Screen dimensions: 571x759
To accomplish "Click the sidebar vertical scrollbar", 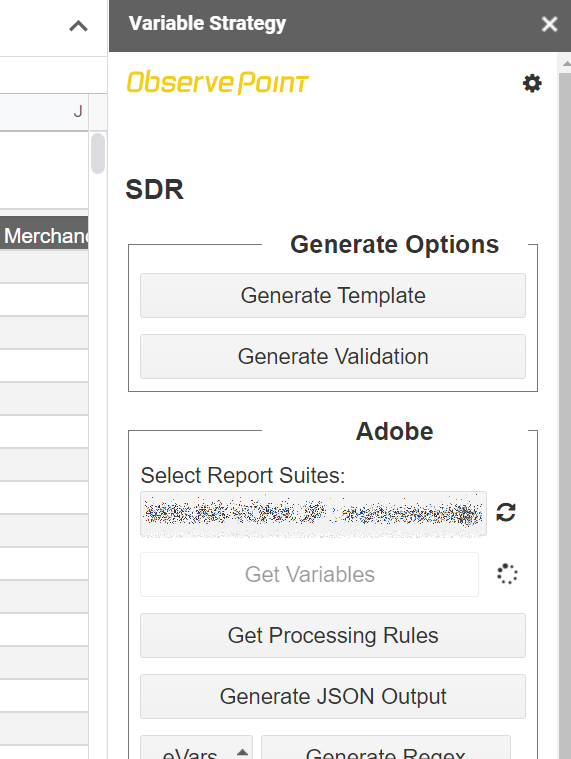I will coord(565,416).
